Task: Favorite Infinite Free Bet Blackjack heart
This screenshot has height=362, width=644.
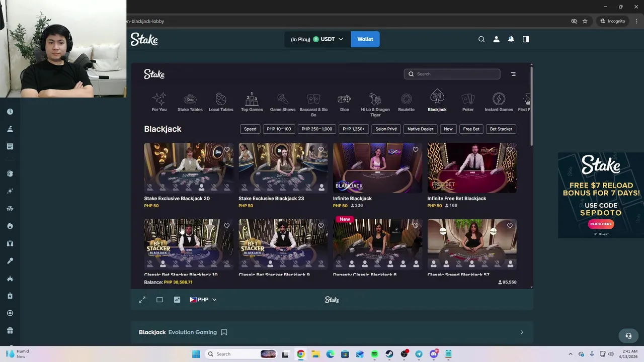Action: pos(510,150)
